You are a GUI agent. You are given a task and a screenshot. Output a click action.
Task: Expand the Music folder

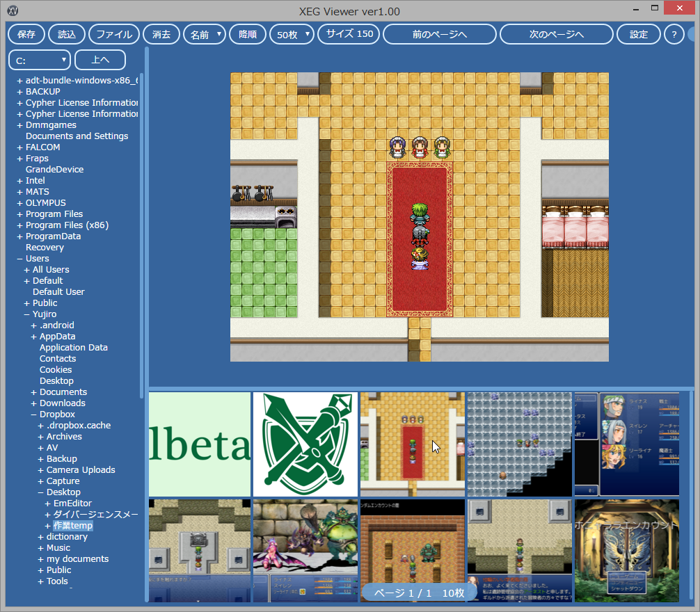[41, 548]
